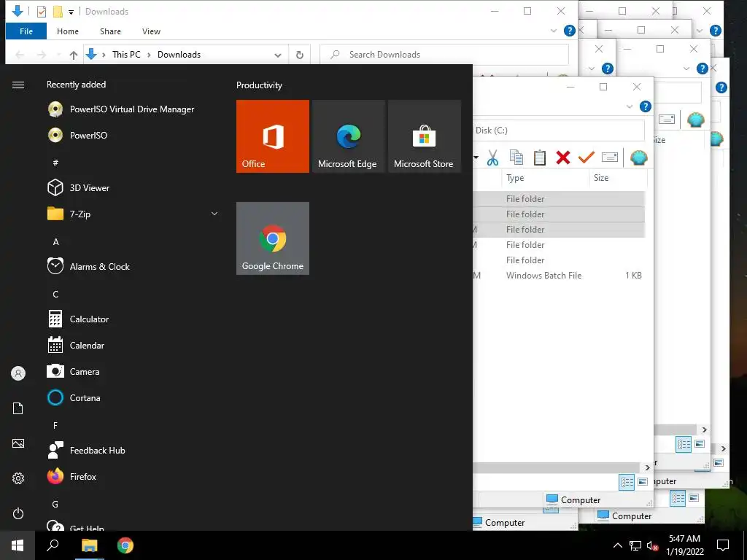Switch to the Share ribbon tab

(x=110, y=31)
